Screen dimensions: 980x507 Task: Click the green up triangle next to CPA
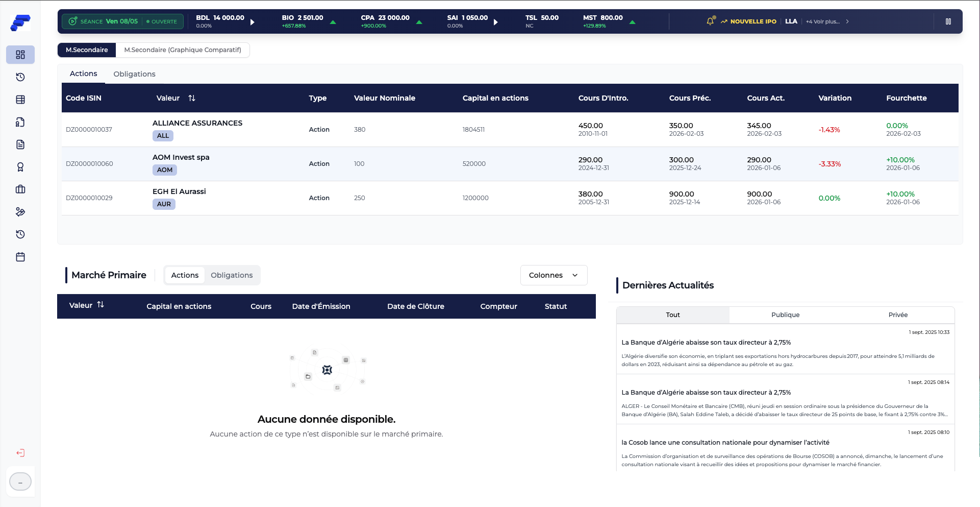pyautogui.click(x=419, y=22)
